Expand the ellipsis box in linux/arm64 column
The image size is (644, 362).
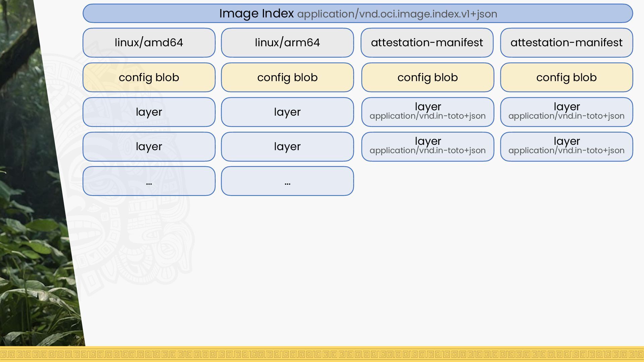(x=287, y=181)
